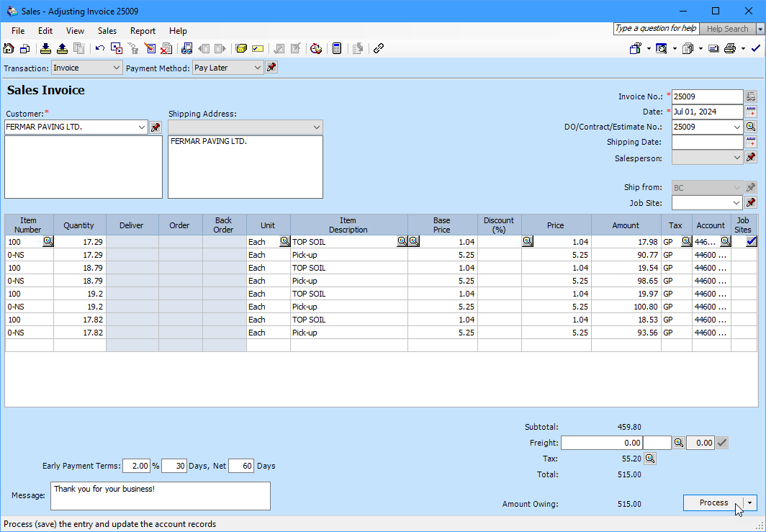The image size is (766, 532).
Task: Click the magnifier next to DO/Contract/Estimate No.
Action: click(751, 127)
